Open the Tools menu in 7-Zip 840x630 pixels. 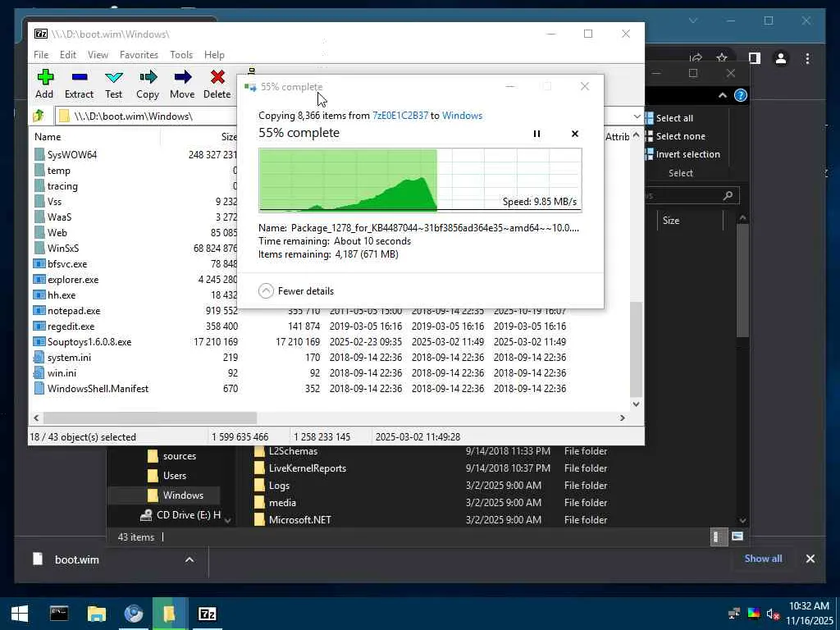click(181, 55)
